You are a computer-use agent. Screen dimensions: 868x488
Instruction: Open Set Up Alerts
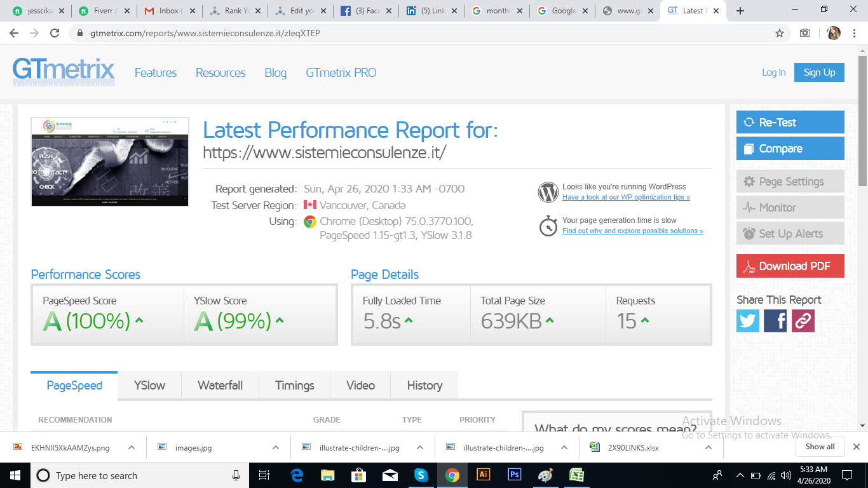coord(790,233)
